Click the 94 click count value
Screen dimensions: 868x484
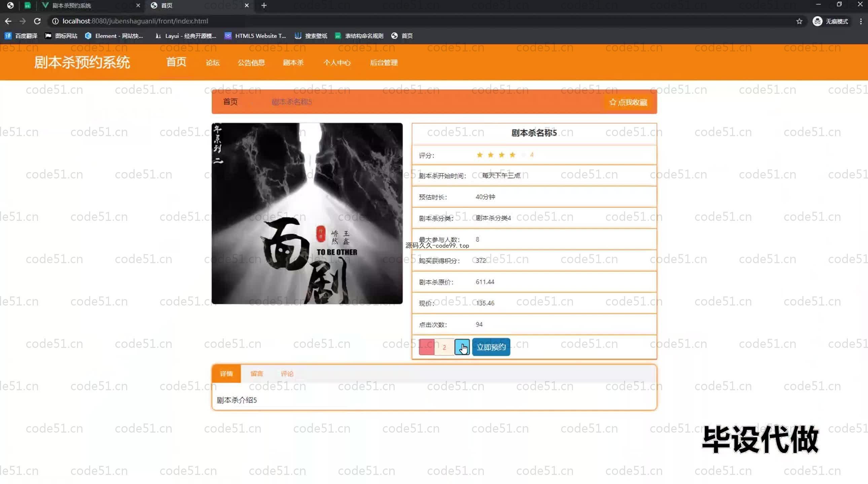[x=479, y=324]
